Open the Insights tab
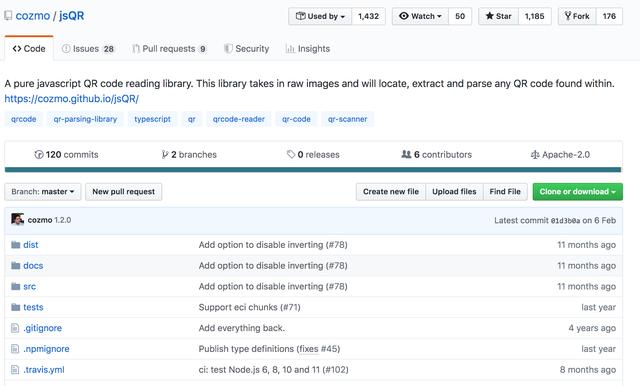The height and width of the screenshot is (386, 640). [308, 49]
